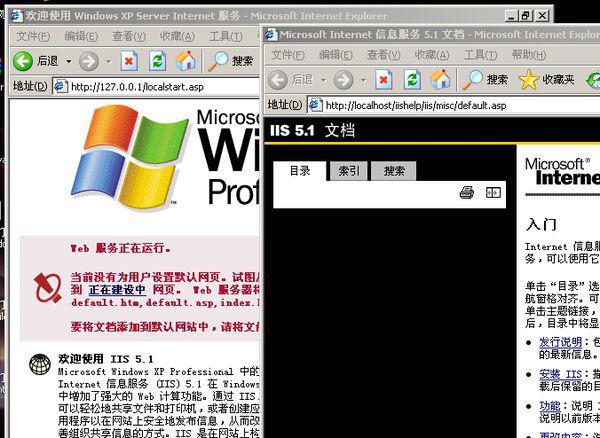The height and width of the screenshot is (438, 600).
Task: Click address field with localhost/iishelp URL
Action: [455, 105]
